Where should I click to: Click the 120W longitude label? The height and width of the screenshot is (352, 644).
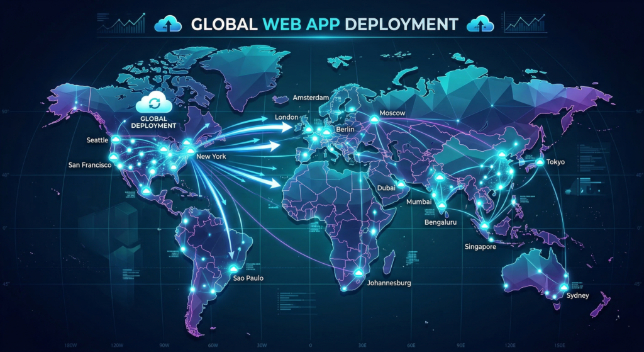[x=117, y=345]
